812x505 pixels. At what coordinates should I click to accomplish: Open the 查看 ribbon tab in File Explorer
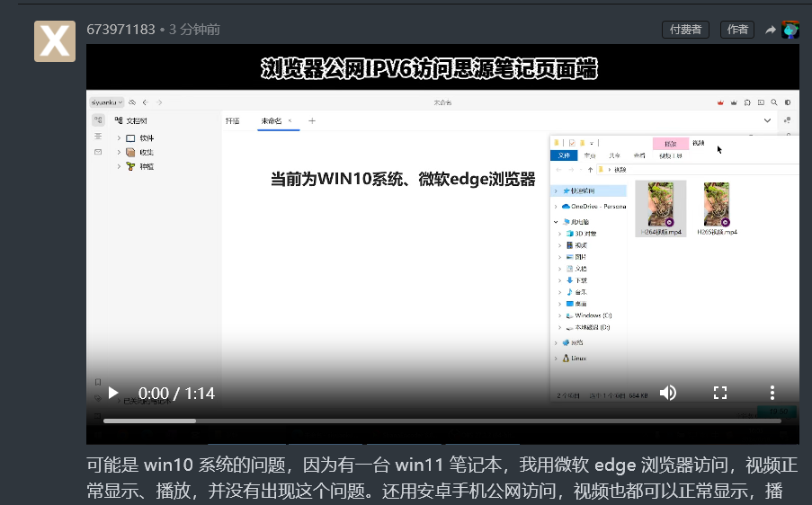tap(639, 155)
